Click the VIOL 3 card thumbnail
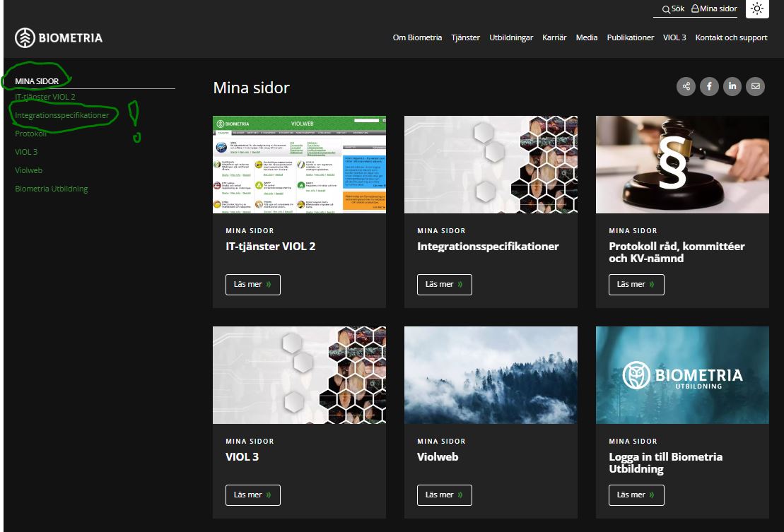The image size is (784, 532). [x=300, y=375]
